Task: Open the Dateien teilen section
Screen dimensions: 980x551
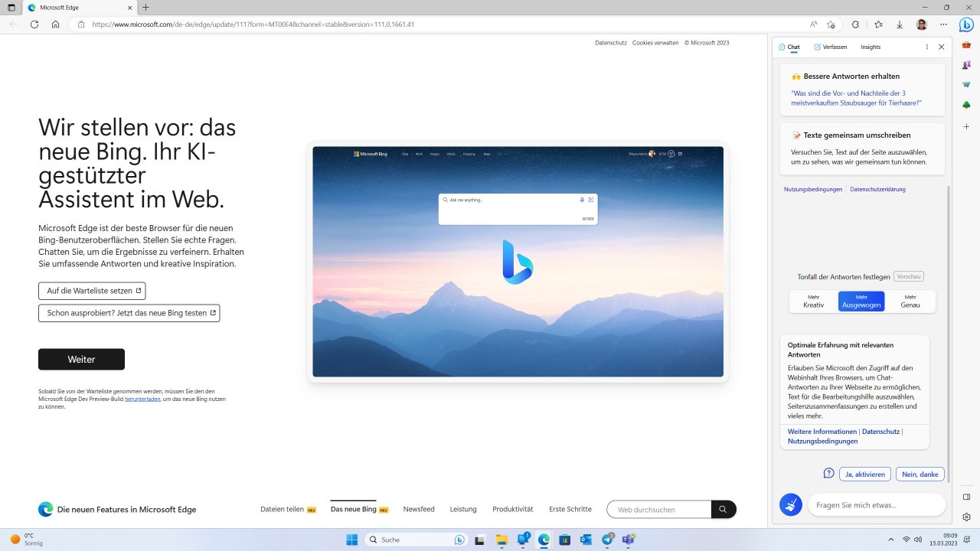Action: coord(288,509)
